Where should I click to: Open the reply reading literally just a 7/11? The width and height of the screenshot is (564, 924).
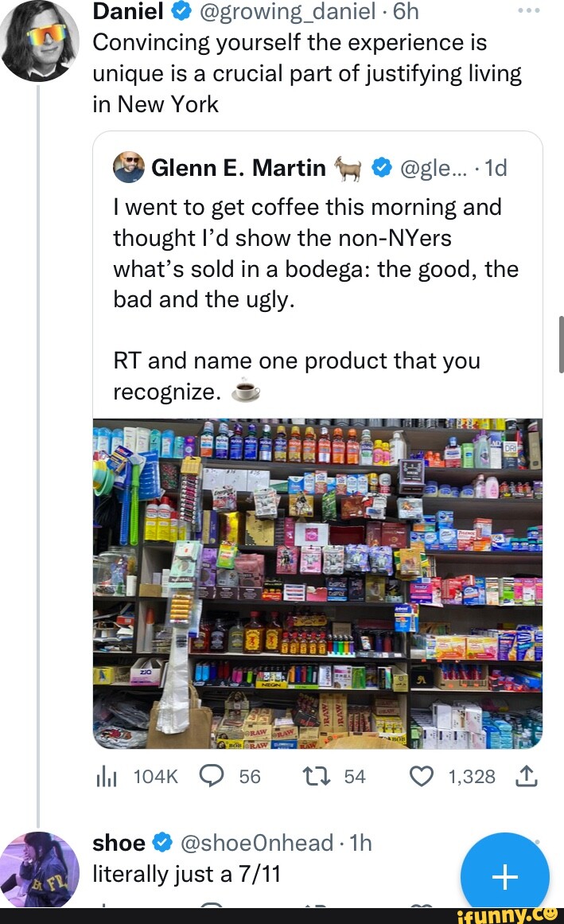[x=186, y=875]
